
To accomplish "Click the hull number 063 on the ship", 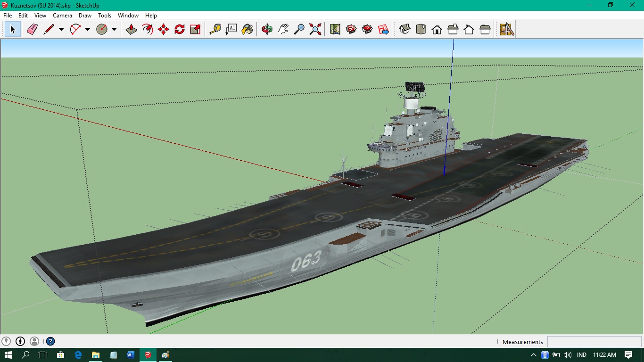I will coord(306,261).
